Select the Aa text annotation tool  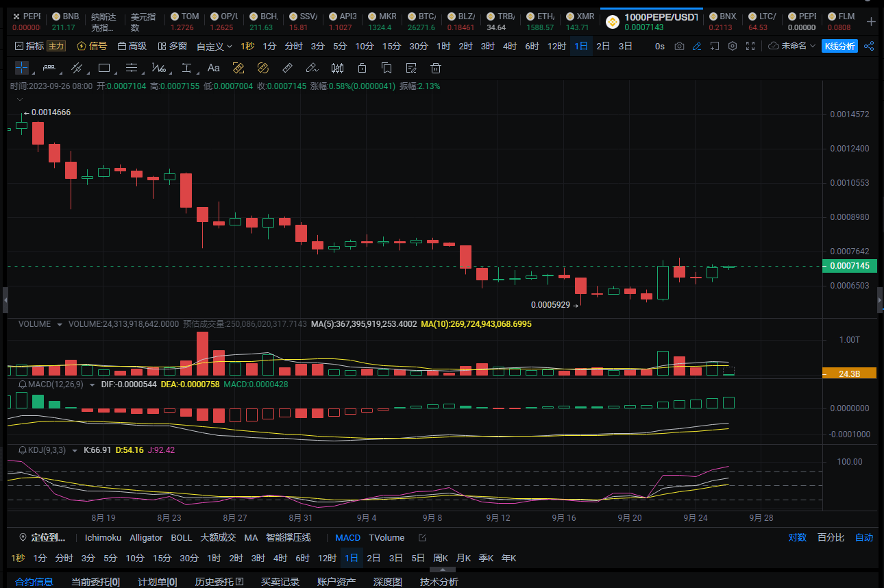pos(213,68)
